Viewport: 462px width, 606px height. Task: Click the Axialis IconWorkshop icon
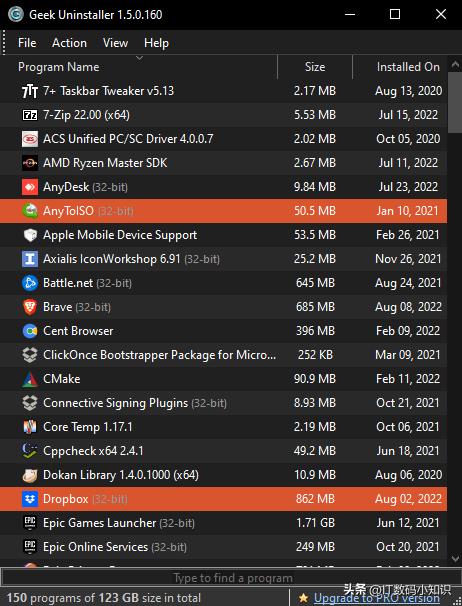[30, 259]
